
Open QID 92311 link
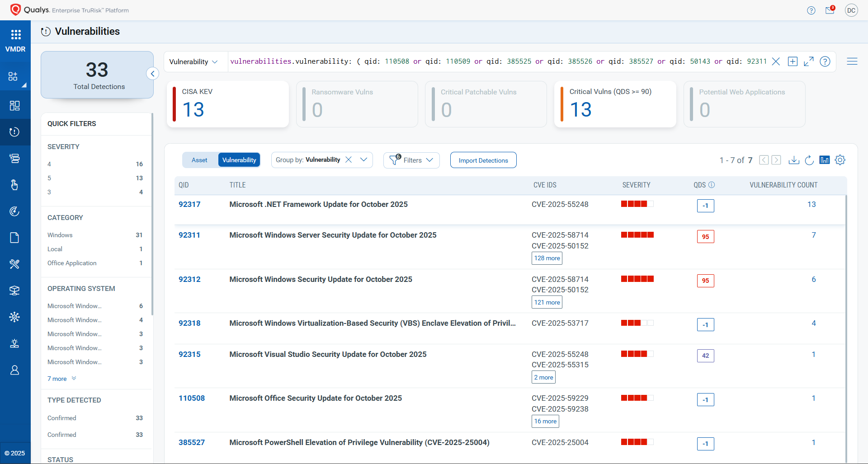click(x=189, y=235)
